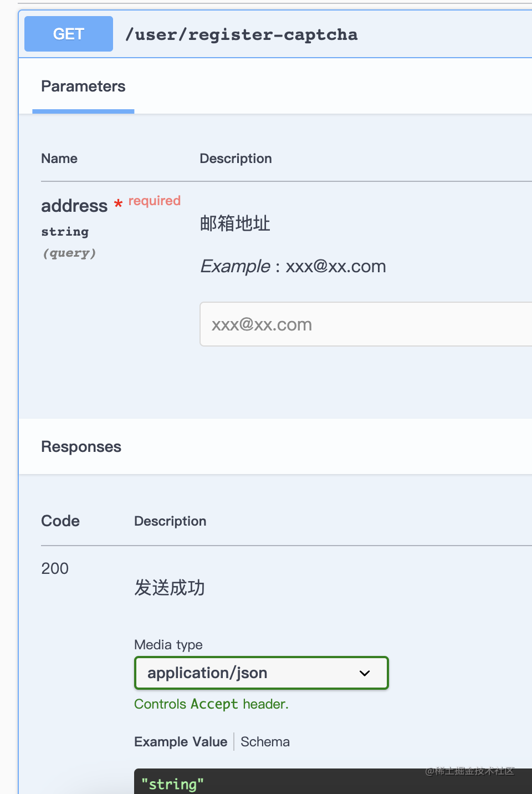Click the (query) parameter location label

(69, 253)
